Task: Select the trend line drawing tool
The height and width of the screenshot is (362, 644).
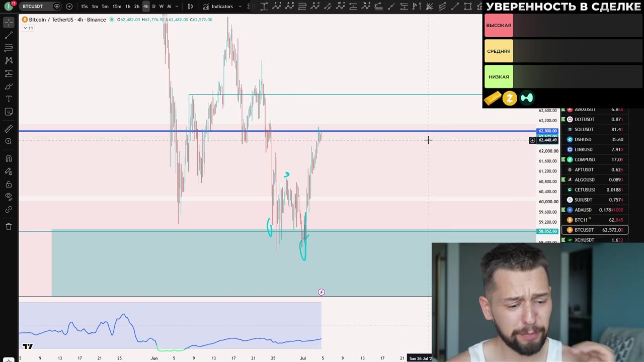Action: (x=9, y=35)
